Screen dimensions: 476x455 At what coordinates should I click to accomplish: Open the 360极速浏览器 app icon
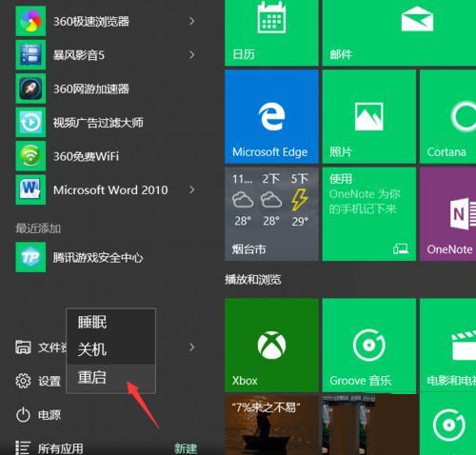point(30,21)
